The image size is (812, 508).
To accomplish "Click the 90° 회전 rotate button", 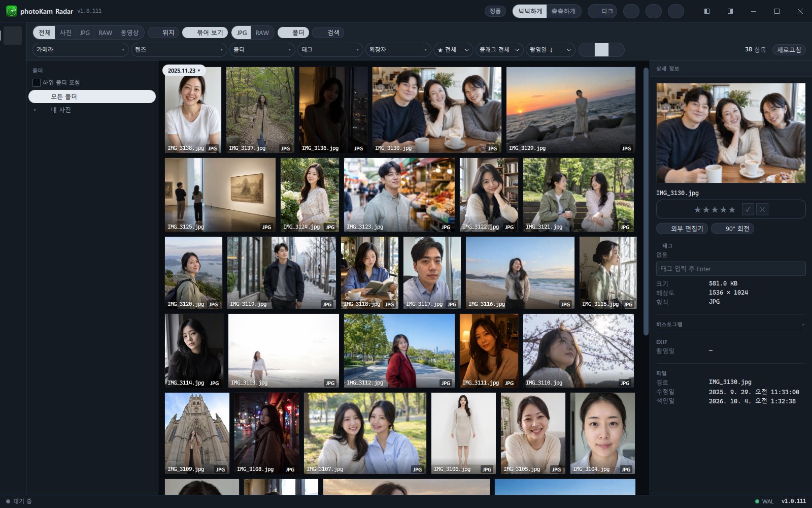I will (x=732, y=229).
